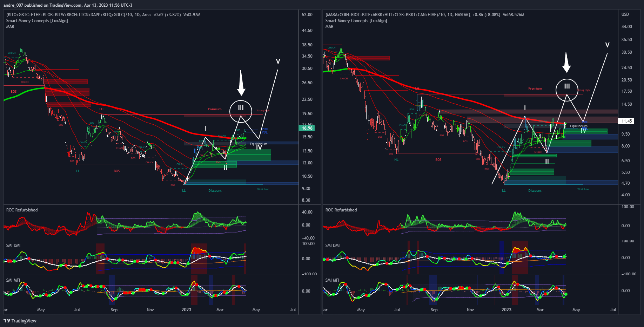Click the 2023 date label on left time axis
This screenshot has height=327, width=644.
click(x=186, y=310)
